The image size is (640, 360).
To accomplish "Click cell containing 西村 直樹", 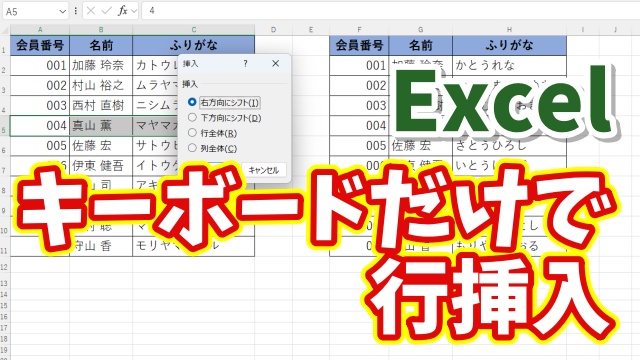I will click(x=101, y=105).
